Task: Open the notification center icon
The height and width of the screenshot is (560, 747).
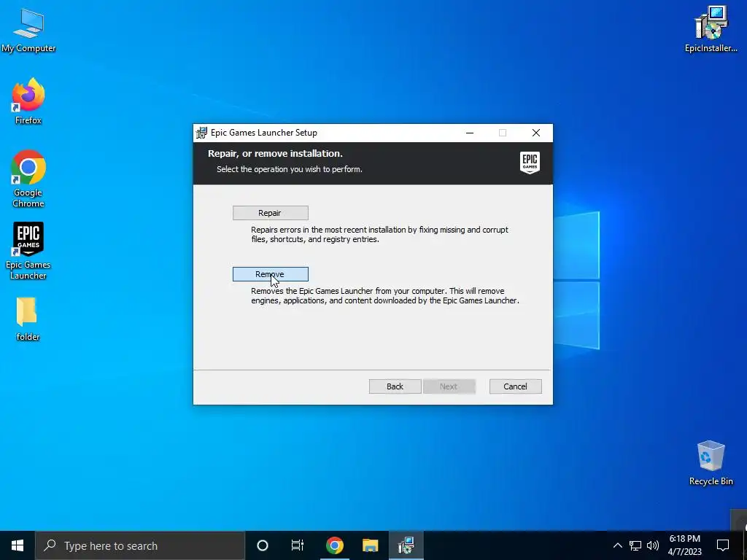Action: click(x=723, y=545)
